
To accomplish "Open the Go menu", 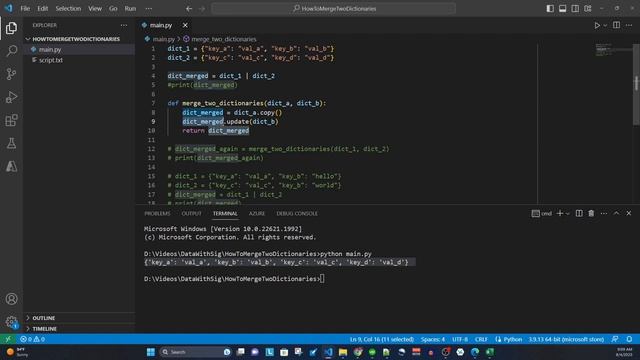I will [x=113, y=9].
